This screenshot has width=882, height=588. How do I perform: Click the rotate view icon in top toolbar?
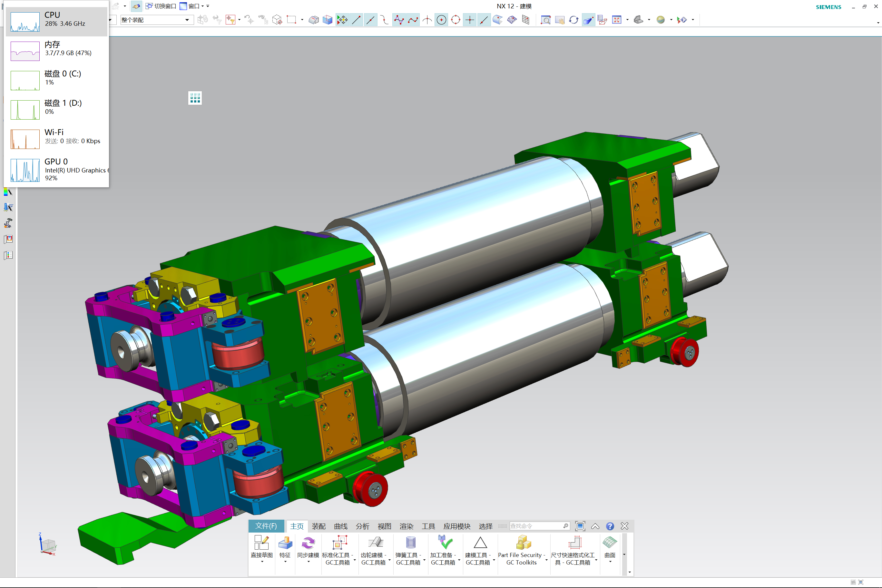tap(573, 20)
